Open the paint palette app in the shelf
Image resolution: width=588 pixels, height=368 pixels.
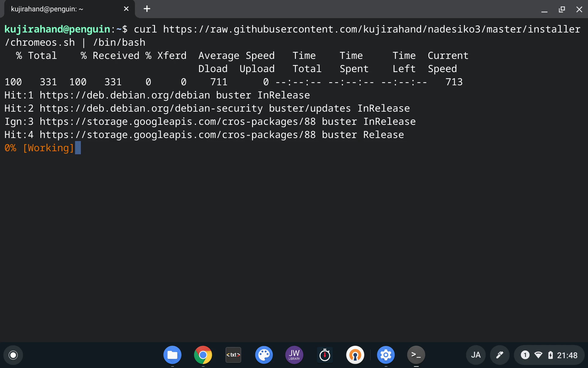coord(264,355)
